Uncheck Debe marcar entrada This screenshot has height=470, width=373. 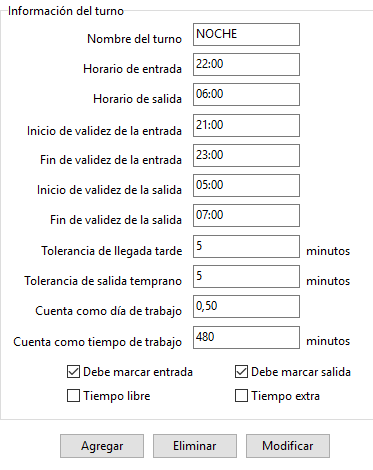pyautogui.click(x=73, y=372)
